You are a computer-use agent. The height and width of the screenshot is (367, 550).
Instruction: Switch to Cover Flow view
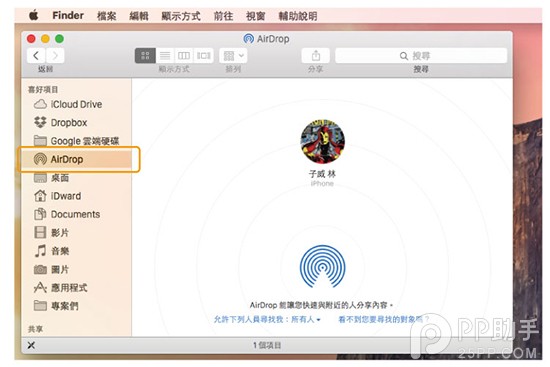point(203,55)
